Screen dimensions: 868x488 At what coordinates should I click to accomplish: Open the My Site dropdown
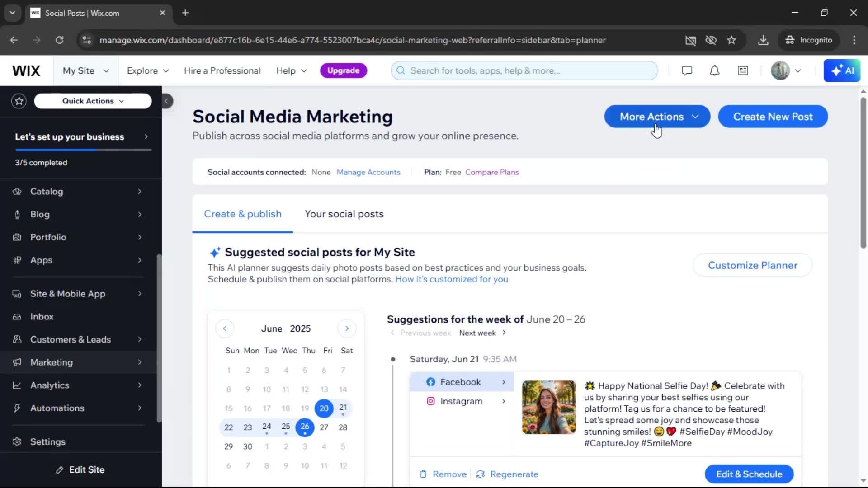point(86,70)
